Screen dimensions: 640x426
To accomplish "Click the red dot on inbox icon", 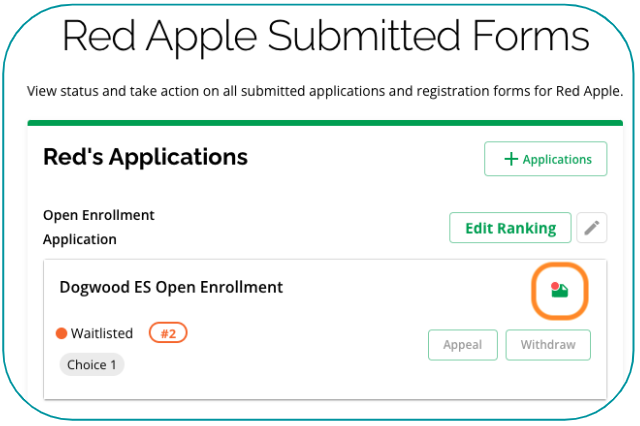I will click(555, 286).
